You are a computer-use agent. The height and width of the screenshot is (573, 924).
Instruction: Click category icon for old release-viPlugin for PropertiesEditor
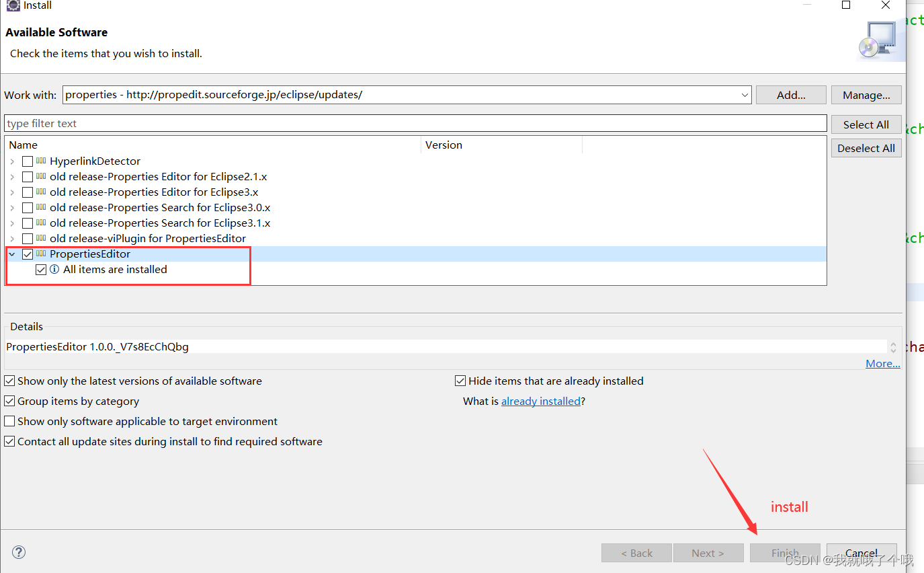41,238
